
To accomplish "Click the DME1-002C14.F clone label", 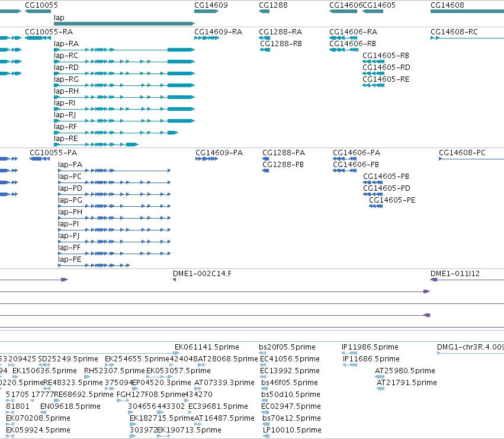I will (x=202, y=274).
